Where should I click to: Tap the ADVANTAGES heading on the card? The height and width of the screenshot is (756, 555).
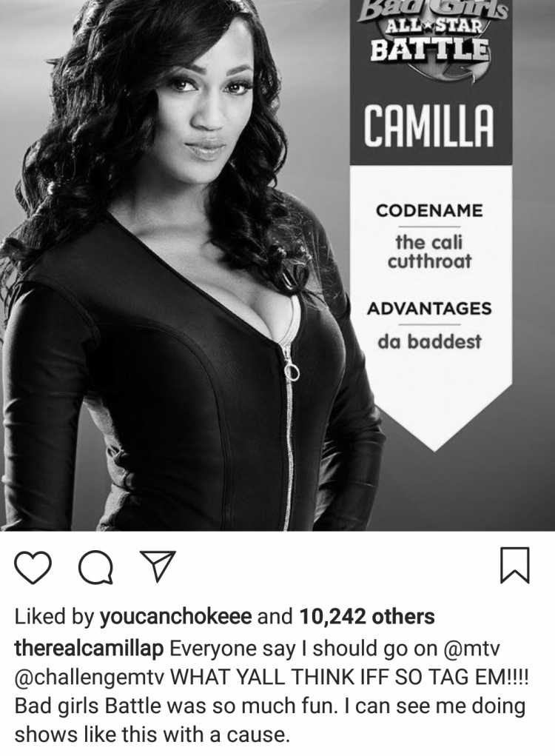click(x=429, y=309)
